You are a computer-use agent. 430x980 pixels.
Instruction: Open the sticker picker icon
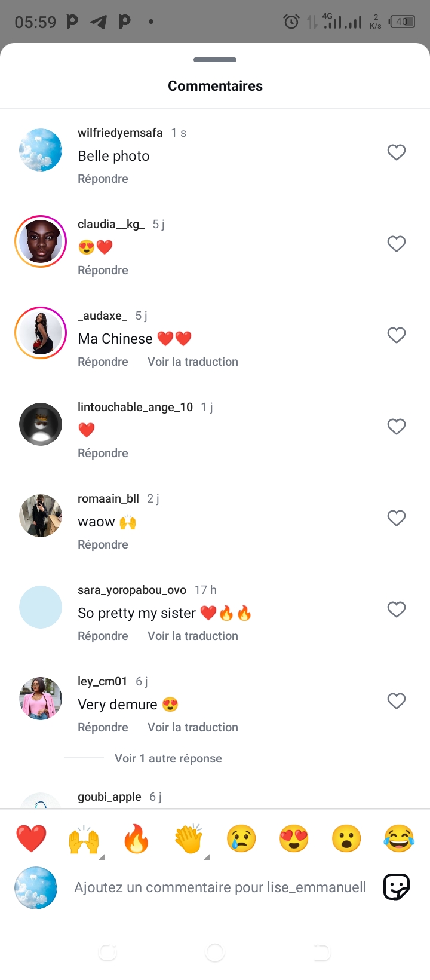click(397, 887)
